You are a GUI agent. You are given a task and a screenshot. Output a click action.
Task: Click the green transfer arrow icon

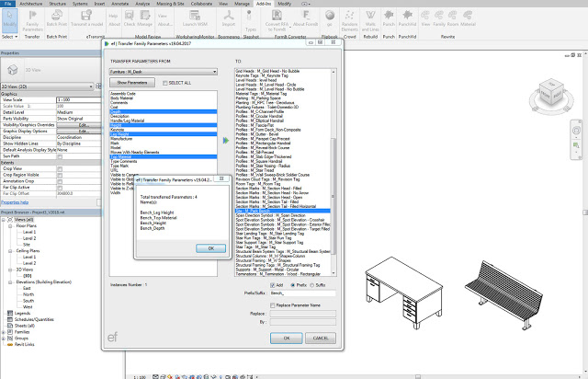[x=226, y=140]
